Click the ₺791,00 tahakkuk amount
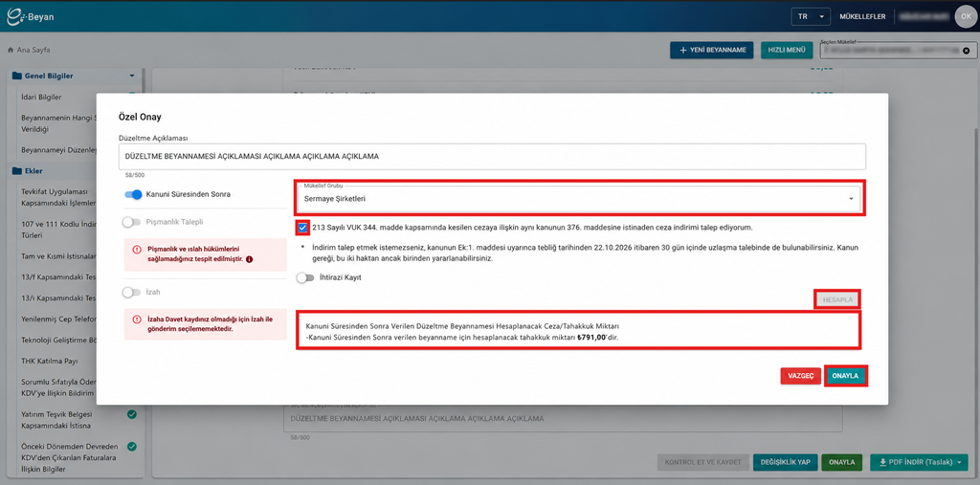980x485 pixels. (x=590, y=337)
